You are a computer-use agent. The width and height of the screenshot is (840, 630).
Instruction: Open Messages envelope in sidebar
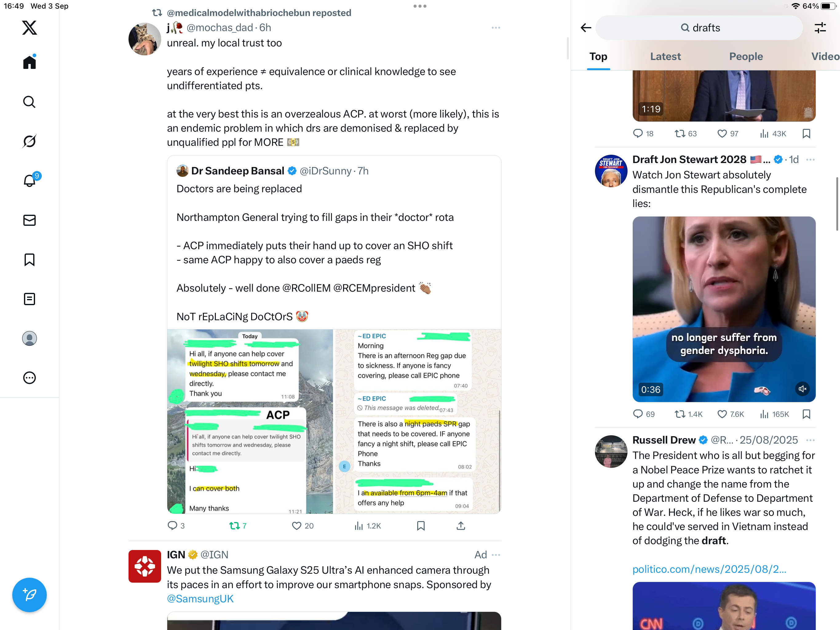point(29,220)
